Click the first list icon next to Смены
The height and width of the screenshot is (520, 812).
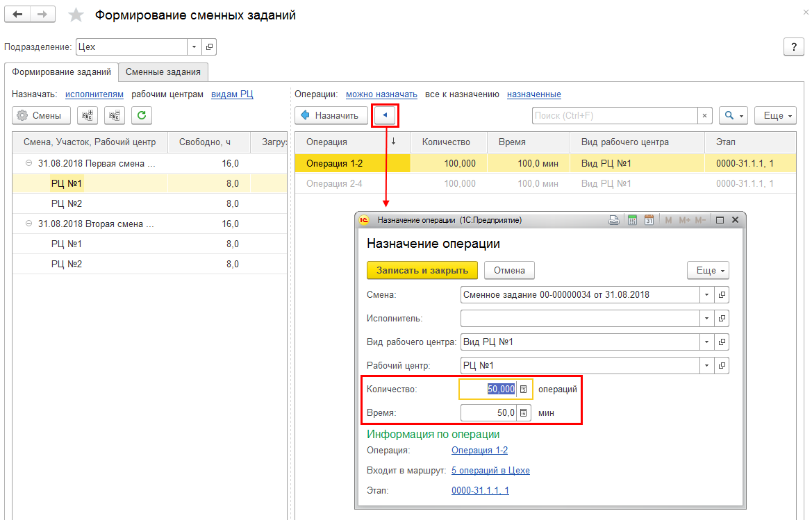coord(88,115)
